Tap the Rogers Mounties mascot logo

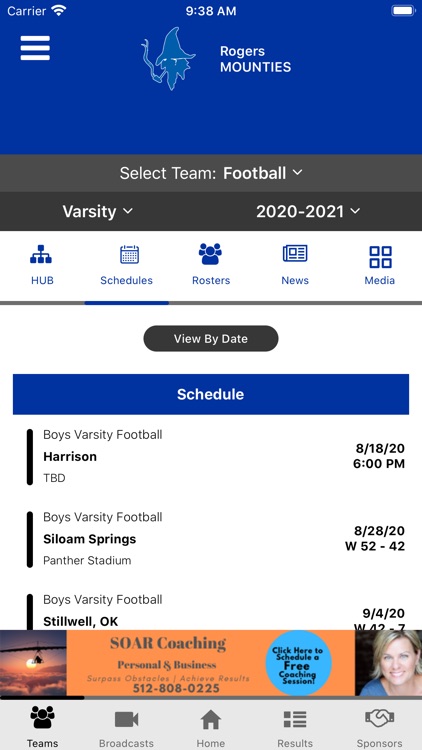click(168, 58)
